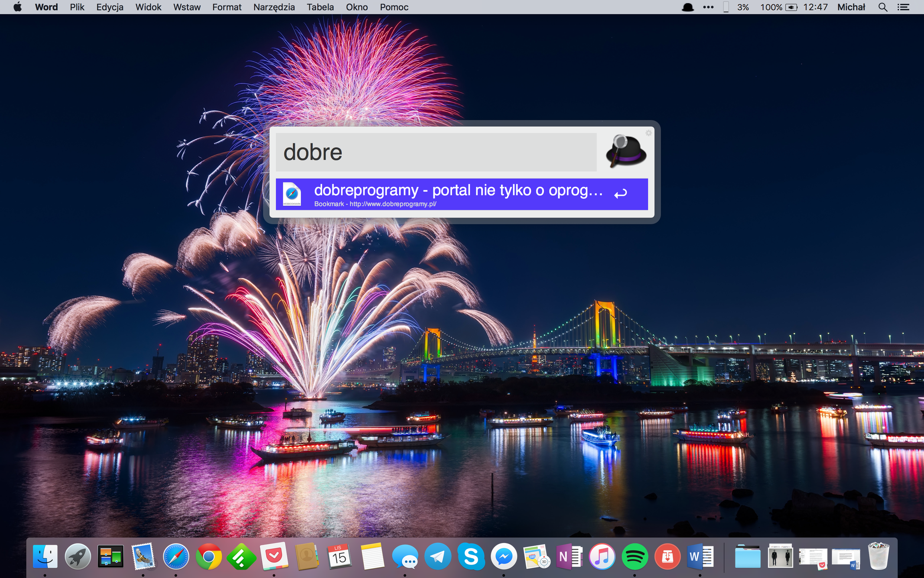This screenshot has height=578, width=924.
Task: Open the Apple menu
Action: [x=17, y=7]
